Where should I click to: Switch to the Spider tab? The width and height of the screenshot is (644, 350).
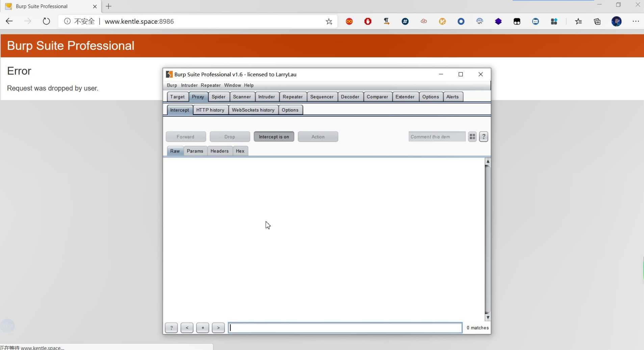pyautogui.click(x=218, y=97)
